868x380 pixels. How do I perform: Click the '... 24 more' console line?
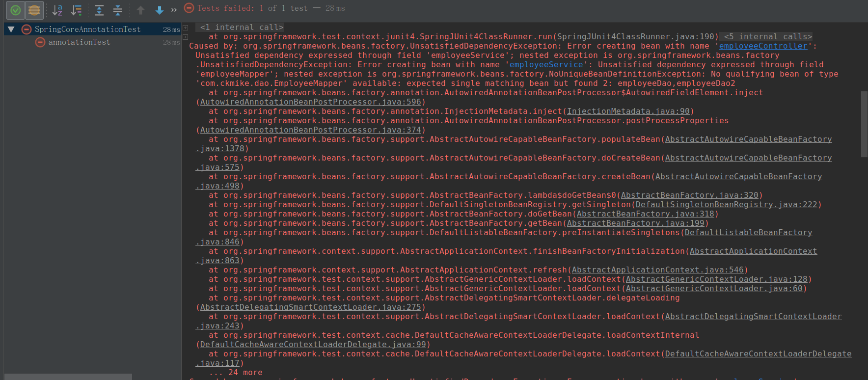click(x=236, y=373)
